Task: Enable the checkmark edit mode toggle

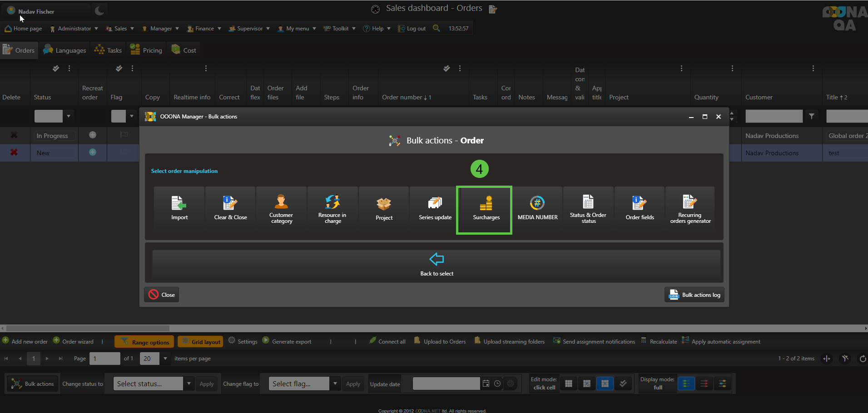Action: click(x=623, y=384)
